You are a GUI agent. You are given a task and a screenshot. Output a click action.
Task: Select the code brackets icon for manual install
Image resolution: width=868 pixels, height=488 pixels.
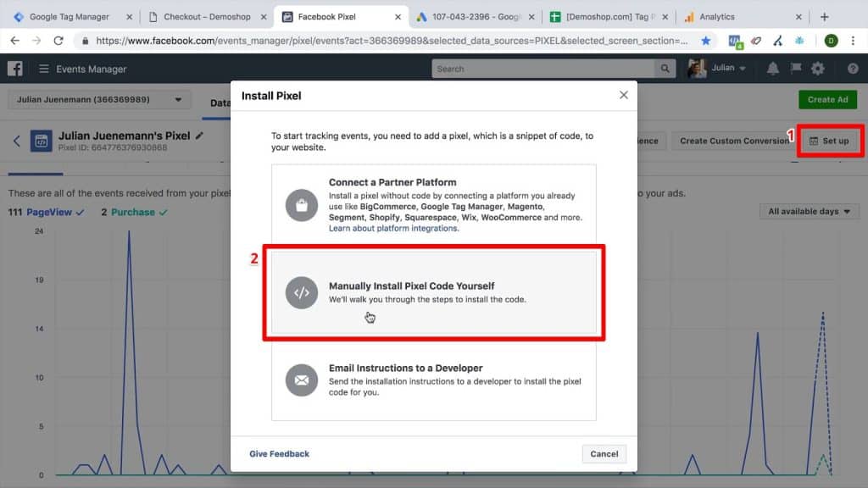[x=302, y=292]
